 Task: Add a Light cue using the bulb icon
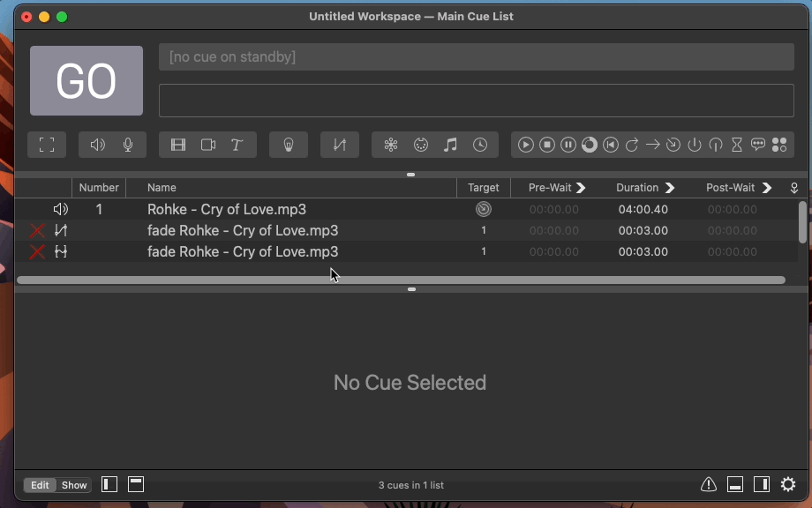point(289,145)
